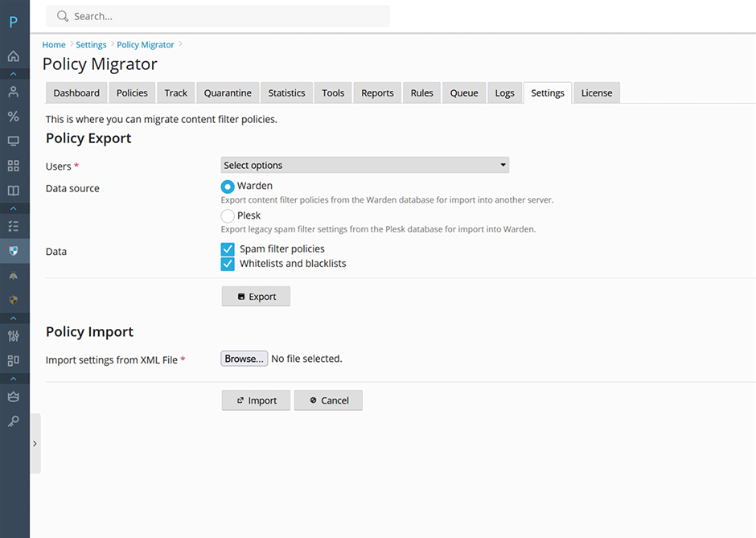Image resolution: width=756 pixels, height=538 pixels.
Task: Go to Home via breadcrumb link
Action: [54, 45]
